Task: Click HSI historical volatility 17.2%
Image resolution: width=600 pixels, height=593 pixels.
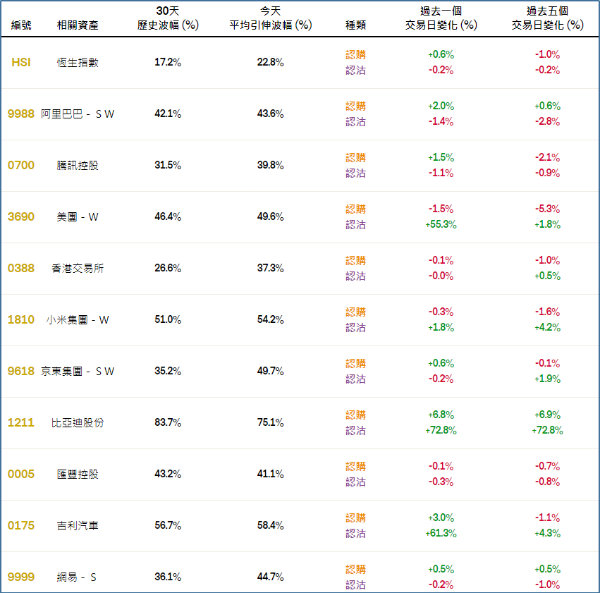Action: (x=168, y=62)
